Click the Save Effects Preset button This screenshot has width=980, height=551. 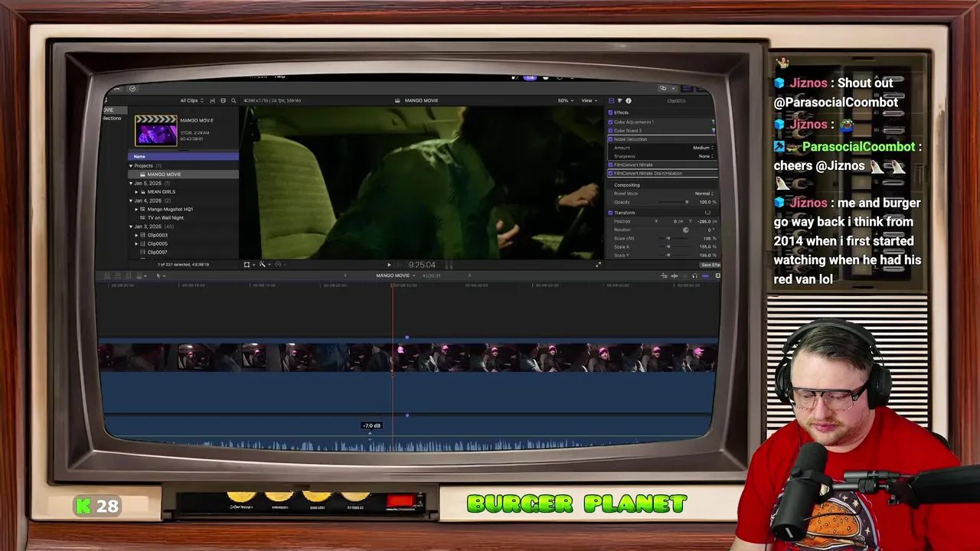pyautogui.click(x=710, y=265)
